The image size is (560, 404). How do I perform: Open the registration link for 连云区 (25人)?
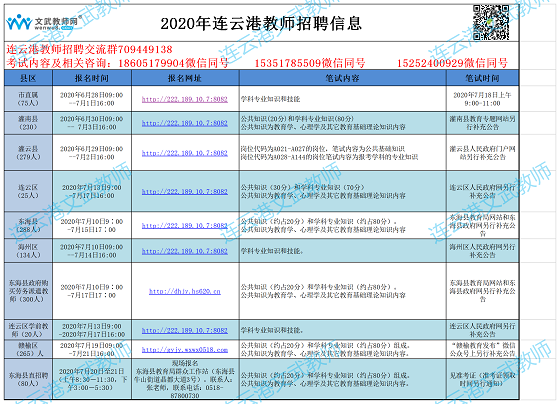[185, 191]
